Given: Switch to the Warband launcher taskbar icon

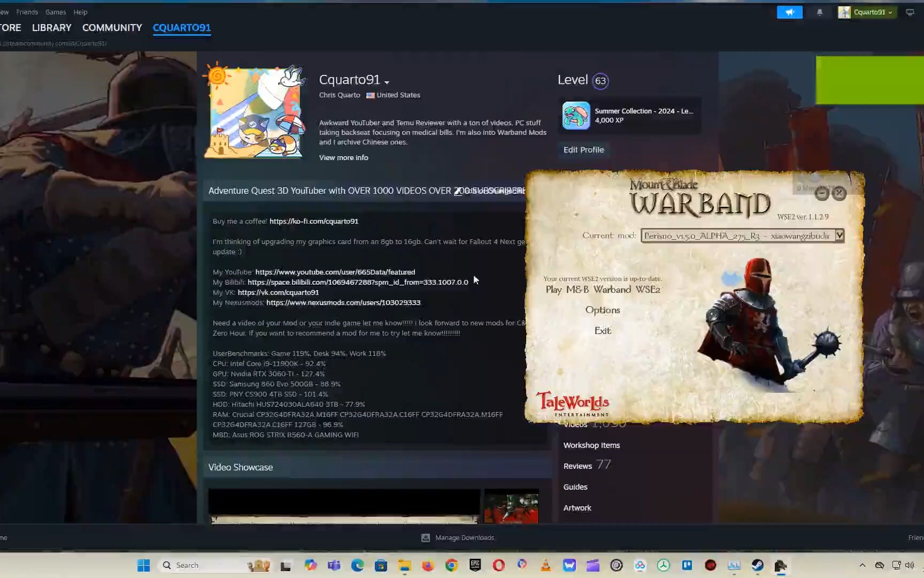Looking at the screenshot, I should pos(781,565).
